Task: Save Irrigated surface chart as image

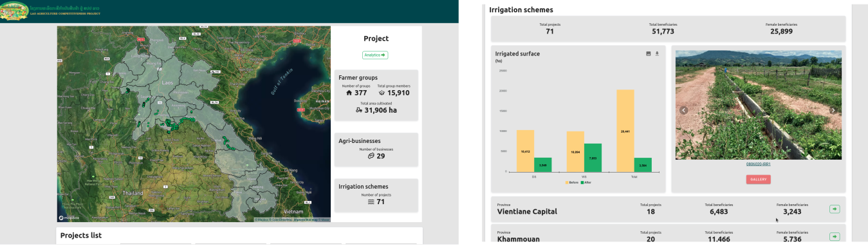Action: pos(649,53)
